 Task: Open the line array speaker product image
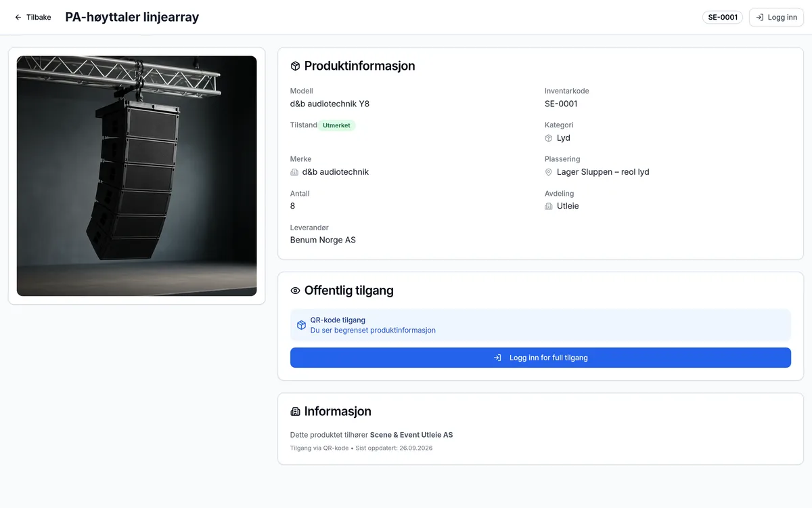(x=137, y=176)
